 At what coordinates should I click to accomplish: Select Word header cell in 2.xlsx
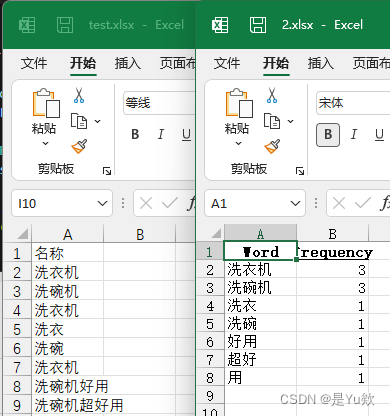[x=260, y=252]
